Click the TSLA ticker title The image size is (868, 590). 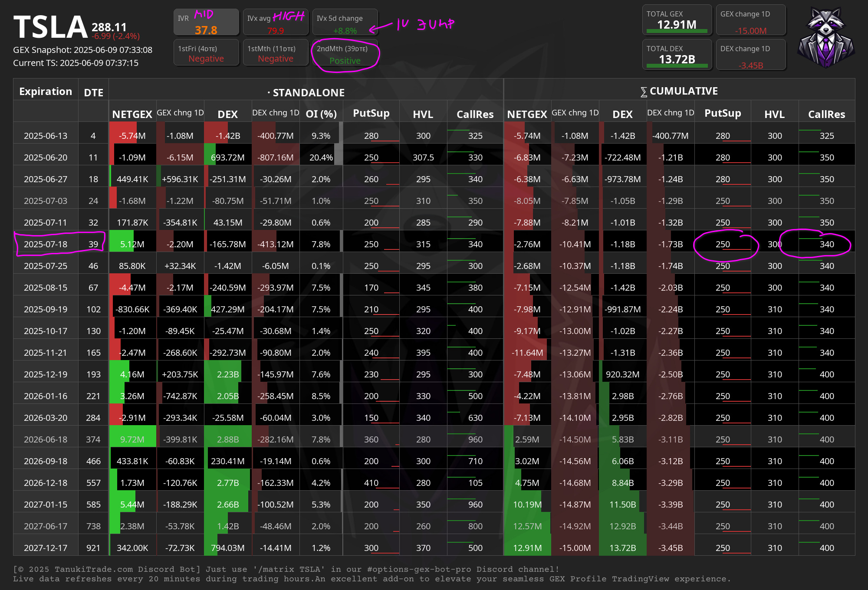[51, 27]
